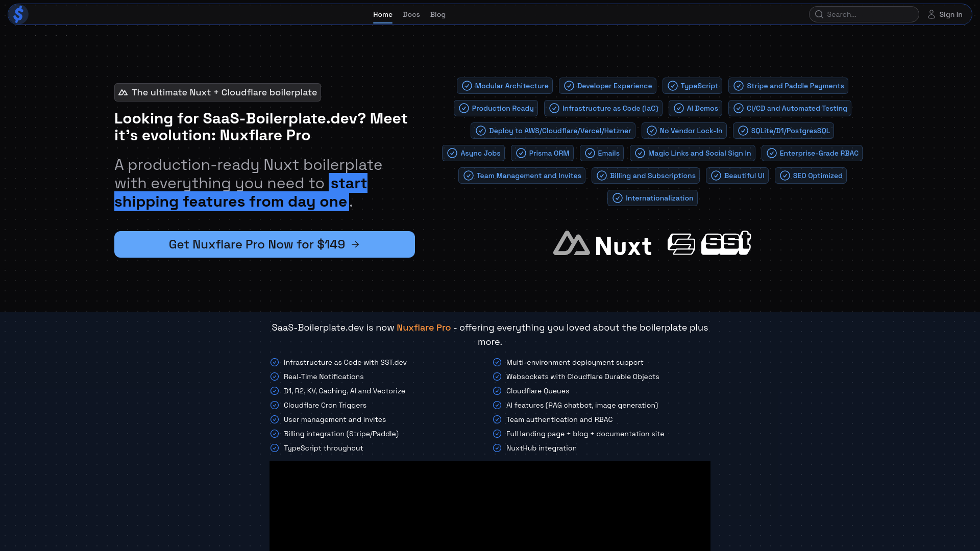Click the Production Ready check icon

tap(464, 108)
